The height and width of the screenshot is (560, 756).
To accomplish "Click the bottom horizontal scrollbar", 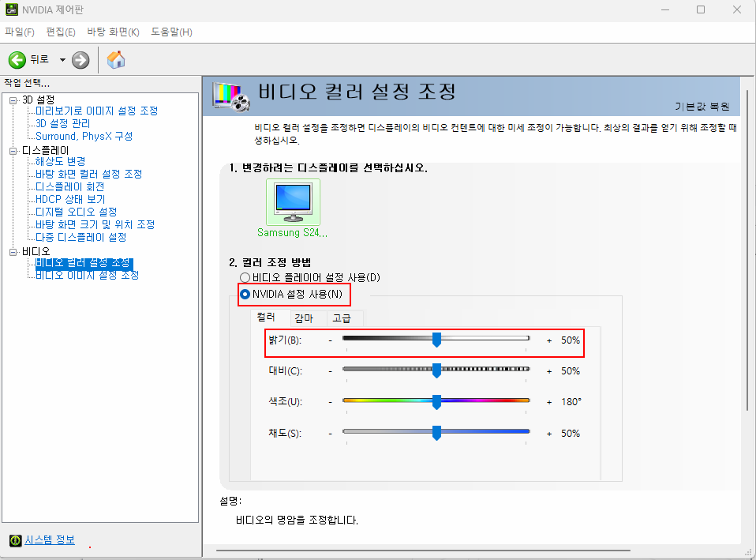I will point(423,550).
